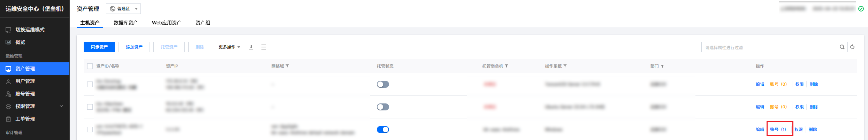This screenshot has height=140, width=868.
Task: Click the download export icon in toolbar
Action: coord(251,47)
